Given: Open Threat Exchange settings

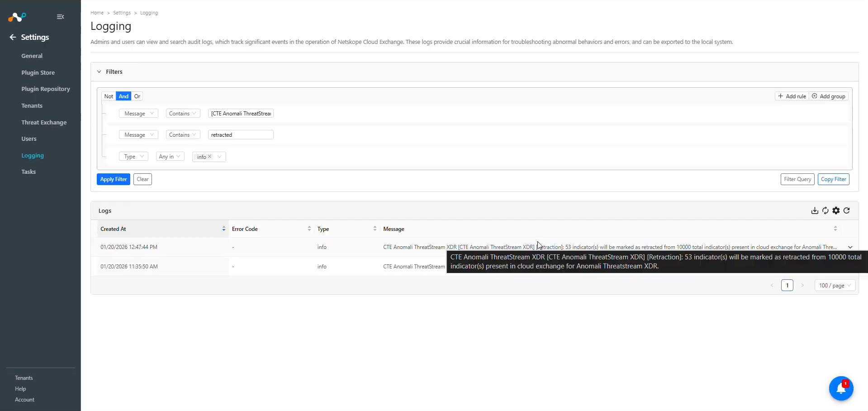Looking at the screenshot, I should click(x=44, y=123).
